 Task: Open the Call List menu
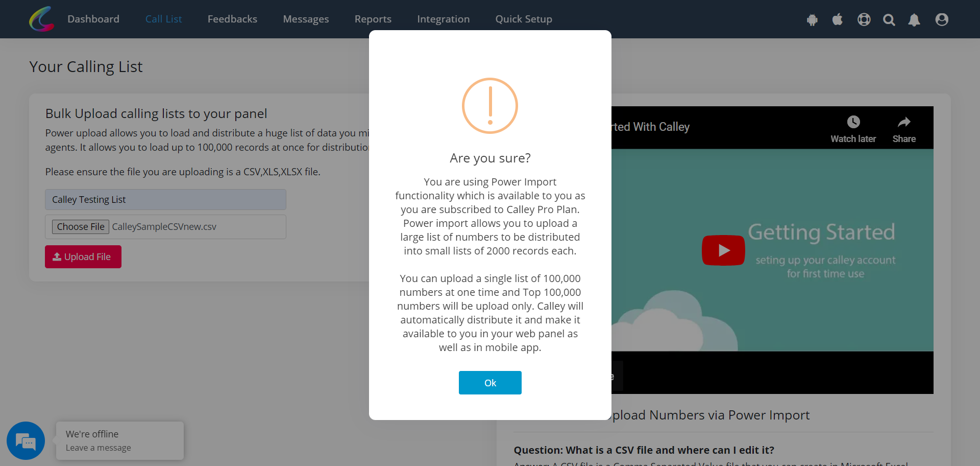(163, 19)
